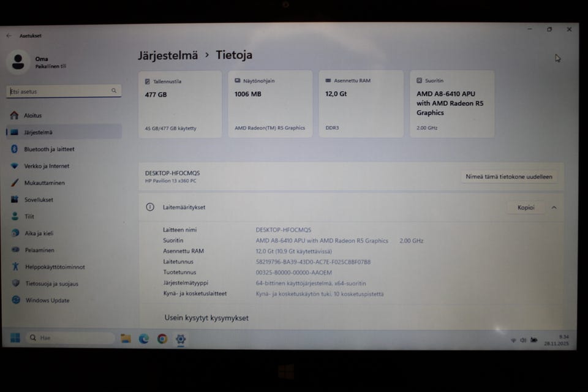Open the Oma user profile picture
Image resolution: width=588 pixels, height=392 pixels.
(18, 61)
